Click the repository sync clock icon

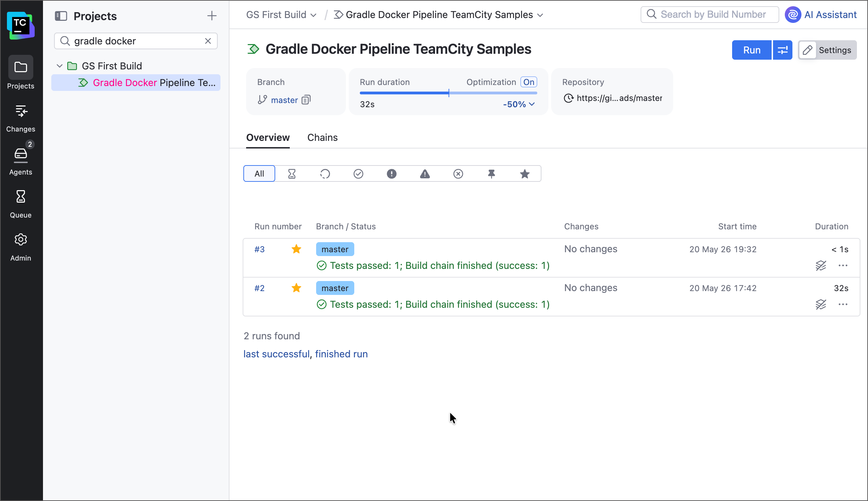(x=568, y=98)
